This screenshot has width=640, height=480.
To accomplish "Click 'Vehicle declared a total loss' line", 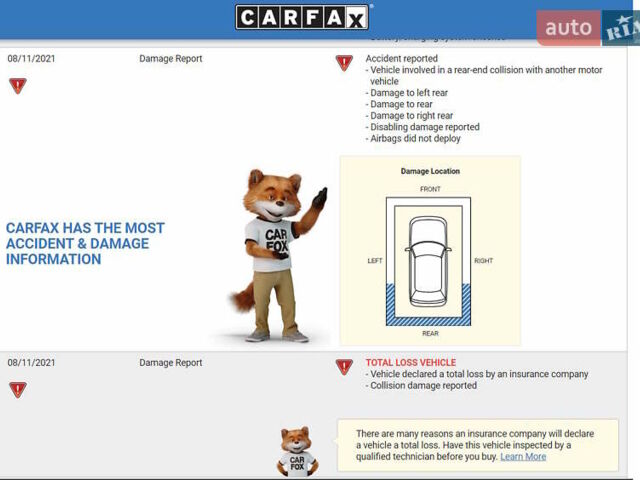I will (x=477, y=374).
